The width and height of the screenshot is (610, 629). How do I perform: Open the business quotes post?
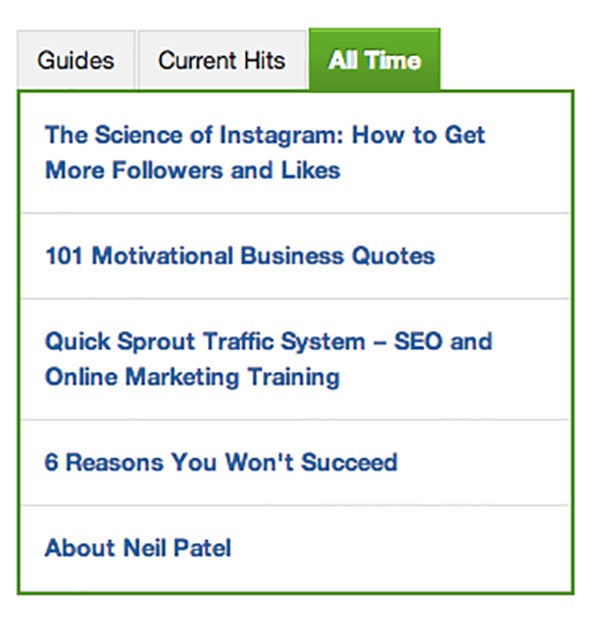pyautogui.click(x=240, y=256)
